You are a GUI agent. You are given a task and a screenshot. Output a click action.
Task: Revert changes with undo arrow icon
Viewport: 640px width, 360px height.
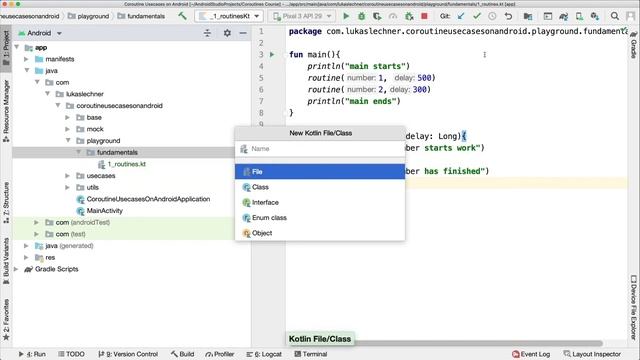pyautogui.click(x=508, y=16)
